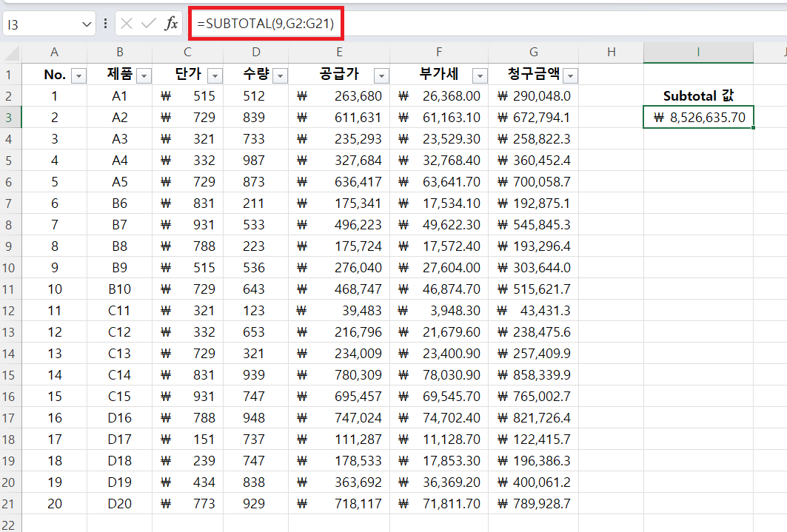
Task: Select the supply price cell 780,309
Action: pos(339,374)
